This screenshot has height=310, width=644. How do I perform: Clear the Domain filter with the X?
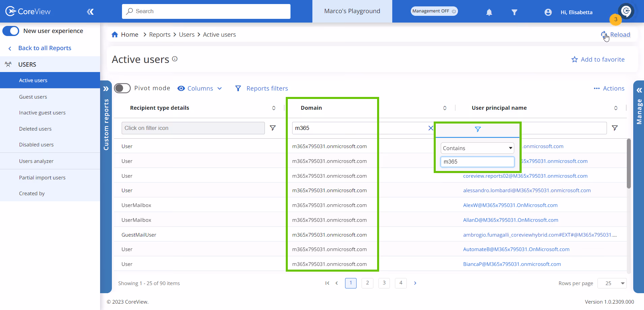pyautogui.click(x=431, y=128)
